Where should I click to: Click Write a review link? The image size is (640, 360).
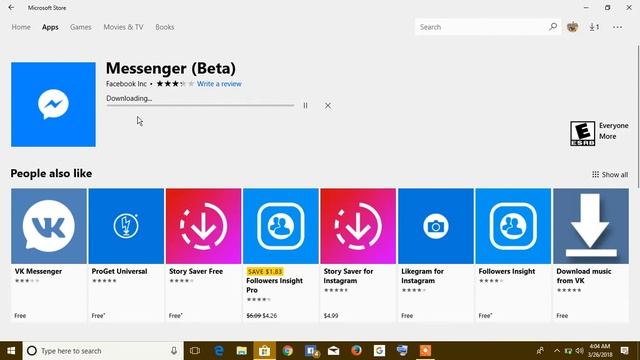(219, 84)
